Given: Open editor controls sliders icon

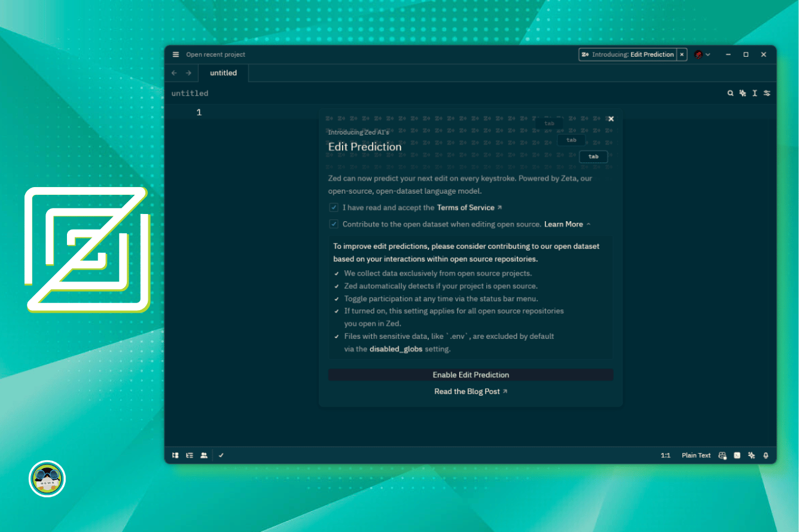Looking at the screenshot, I should click(x=767, y=93).
